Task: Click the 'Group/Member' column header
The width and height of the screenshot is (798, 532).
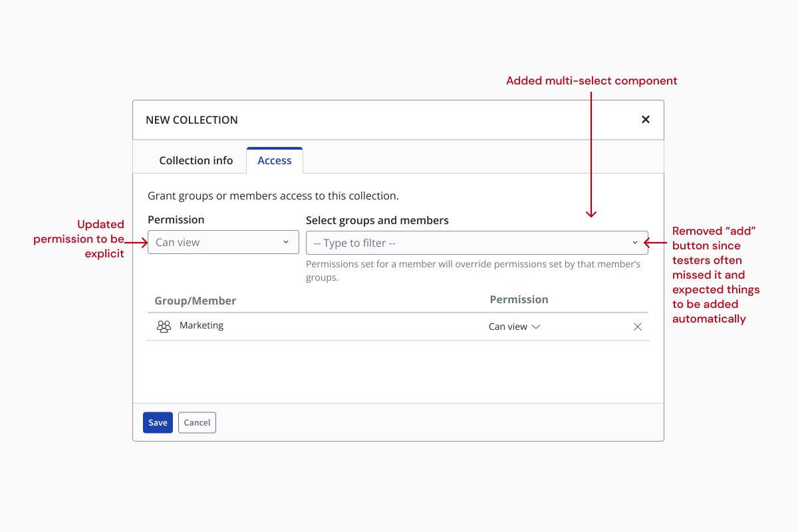Action: 196,301
